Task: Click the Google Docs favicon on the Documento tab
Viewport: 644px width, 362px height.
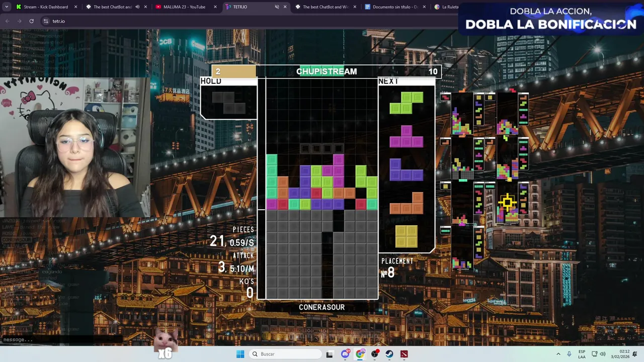Action: (x=367, y=7)
